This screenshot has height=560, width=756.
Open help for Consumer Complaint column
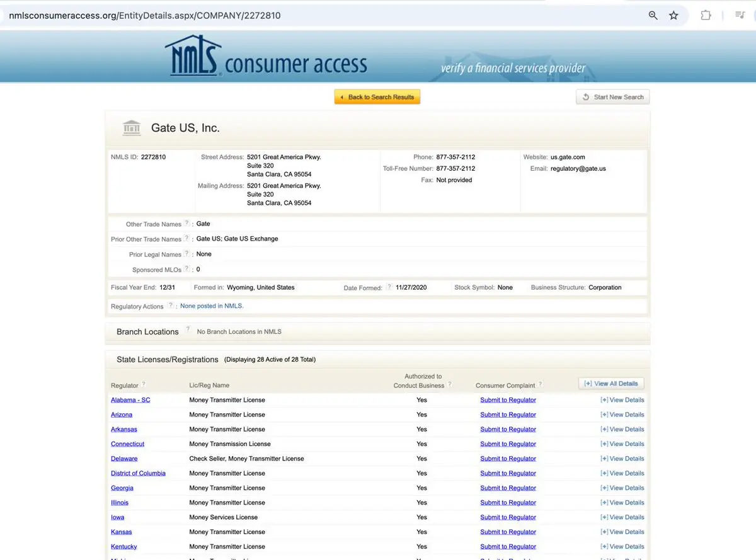pos(541,384)
